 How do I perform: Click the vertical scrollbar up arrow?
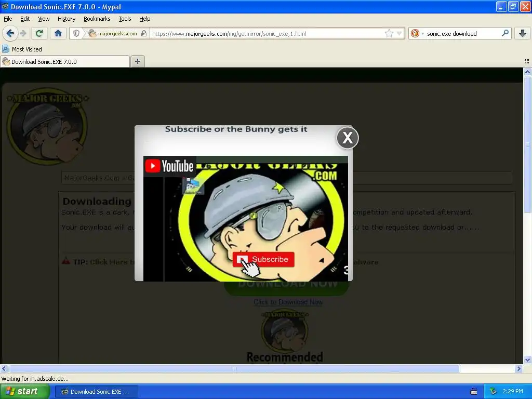point(527,72)
